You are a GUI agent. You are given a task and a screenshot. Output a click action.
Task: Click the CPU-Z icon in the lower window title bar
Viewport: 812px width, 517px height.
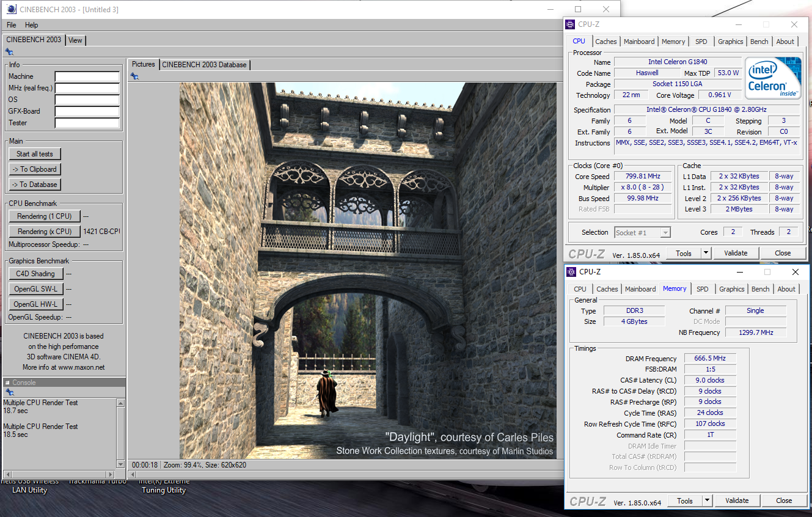571,272
